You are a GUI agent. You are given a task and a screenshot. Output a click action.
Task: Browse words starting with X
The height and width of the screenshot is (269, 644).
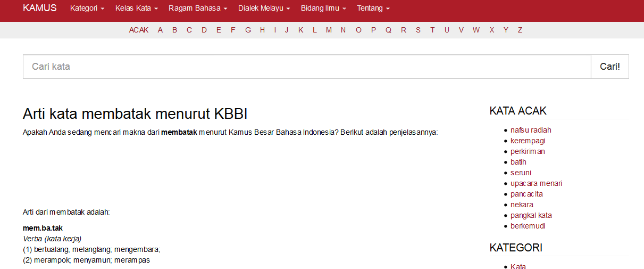point(492,30)
